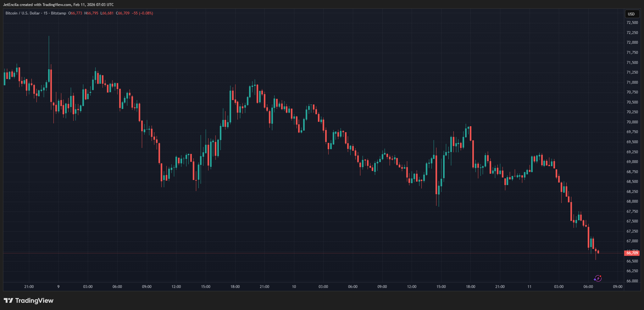
Task: Click the red 66,709 current price label
Action: tap(632, 253)
